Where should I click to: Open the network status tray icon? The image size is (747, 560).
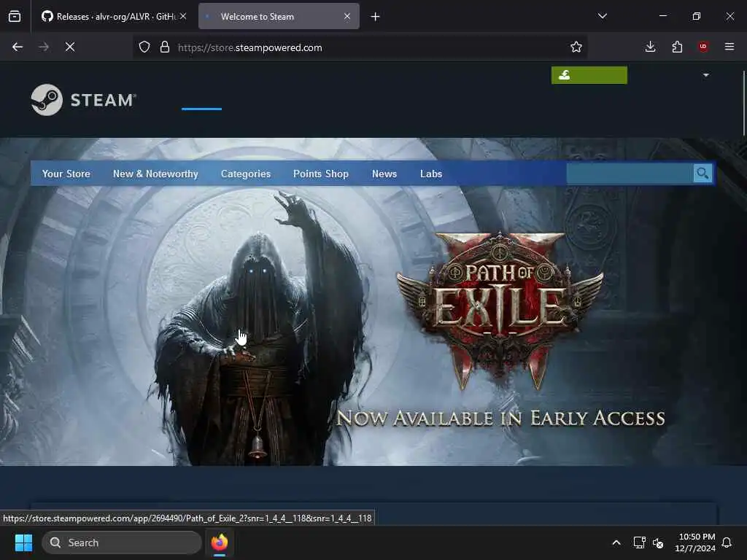[x=639, y=542]
